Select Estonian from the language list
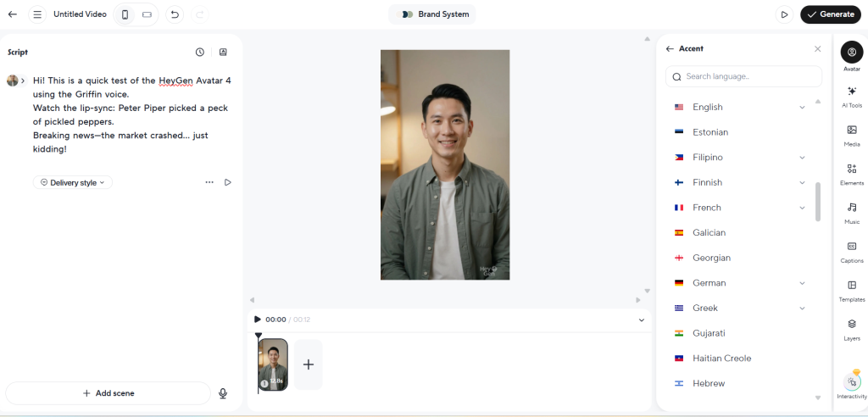 point(710,132)
